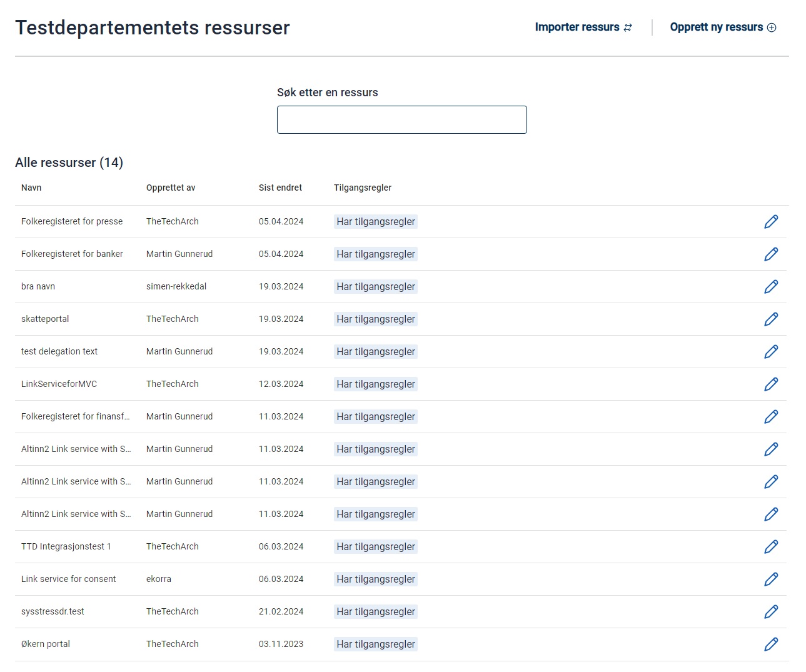Click the Opprettet av column header
Image resolution: width=806 pixels, height=672 pixels.
tap(171, 188)
